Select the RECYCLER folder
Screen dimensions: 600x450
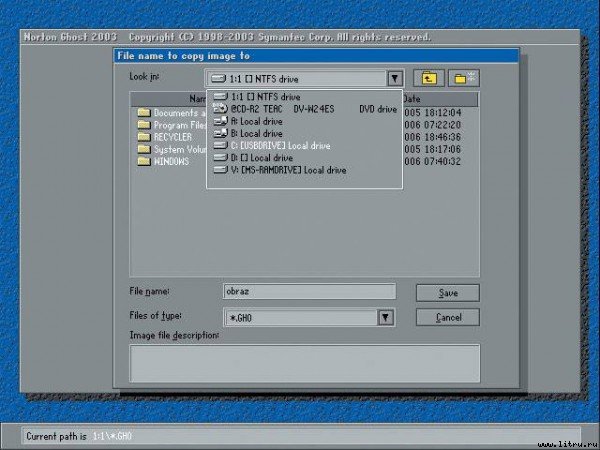tap(170, 136)
